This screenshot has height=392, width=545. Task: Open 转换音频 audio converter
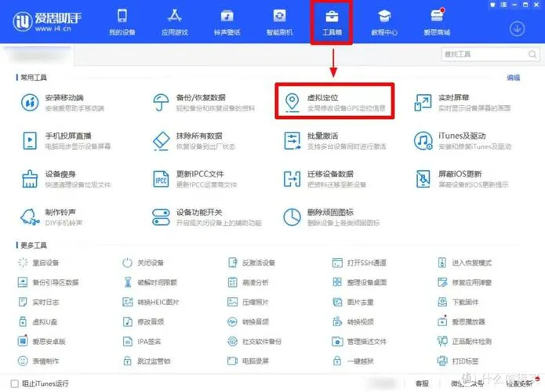click(248, 321)
